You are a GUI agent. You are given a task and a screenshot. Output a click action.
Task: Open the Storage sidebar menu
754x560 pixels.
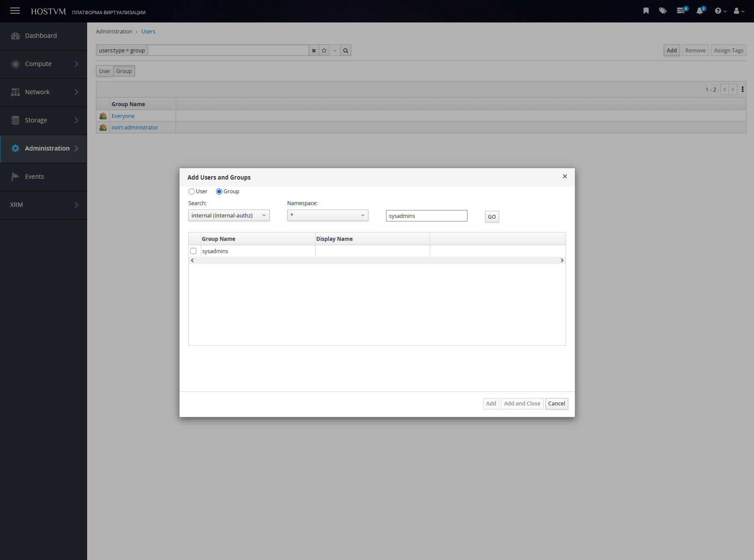pos(44,120)
